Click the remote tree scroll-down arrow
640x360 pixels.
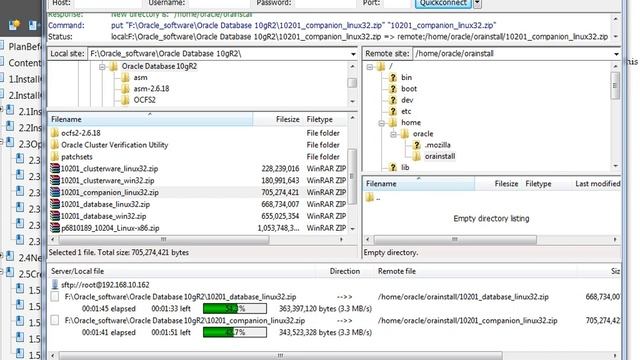(616, 166)
